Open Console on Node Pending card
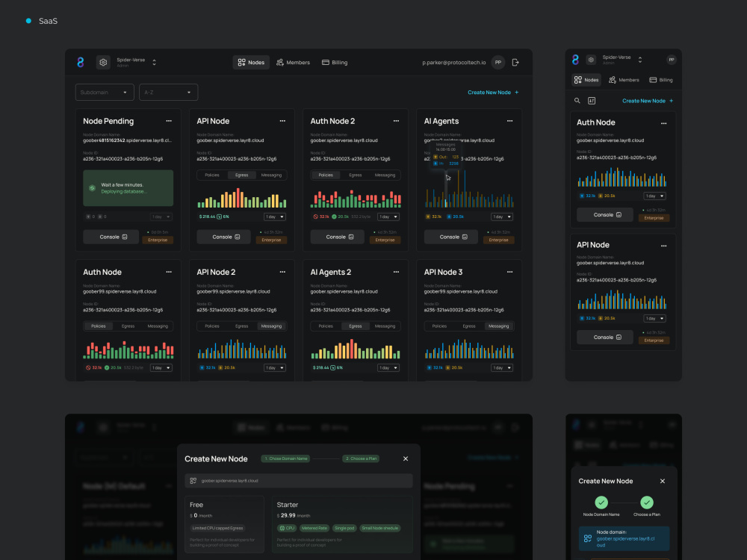 click(x=111, y=237)
